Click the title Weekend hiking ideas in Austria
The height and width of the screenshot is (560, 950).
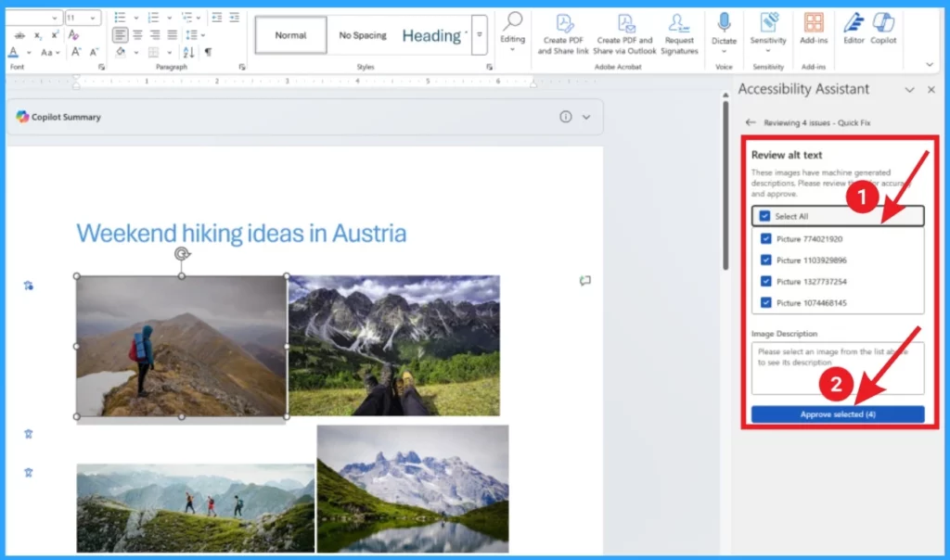pos(241,233)
